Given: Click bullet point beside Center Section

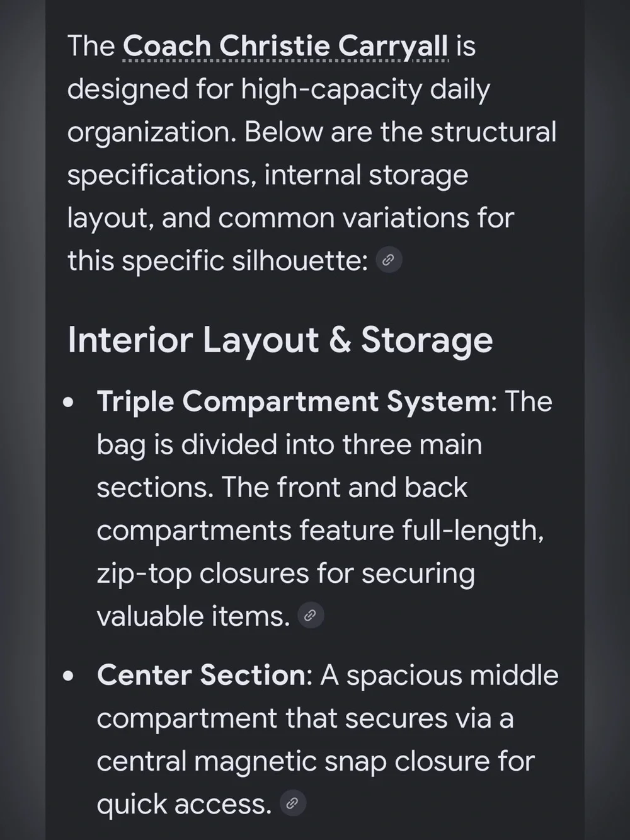Looking at the screenshot, I should [69, 676].
